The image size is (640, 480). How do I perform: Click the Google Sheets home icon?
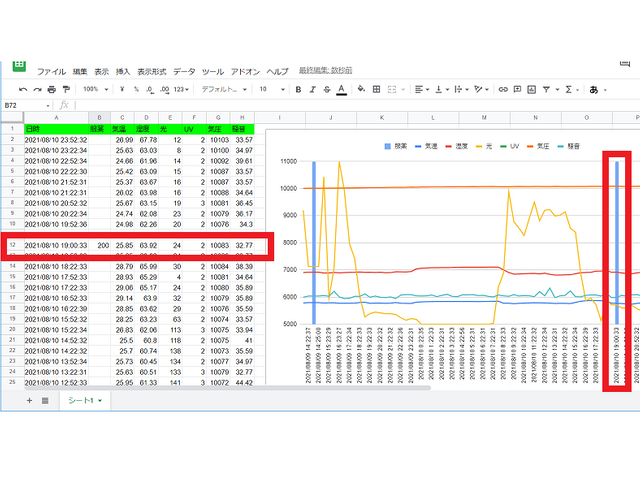19,65
